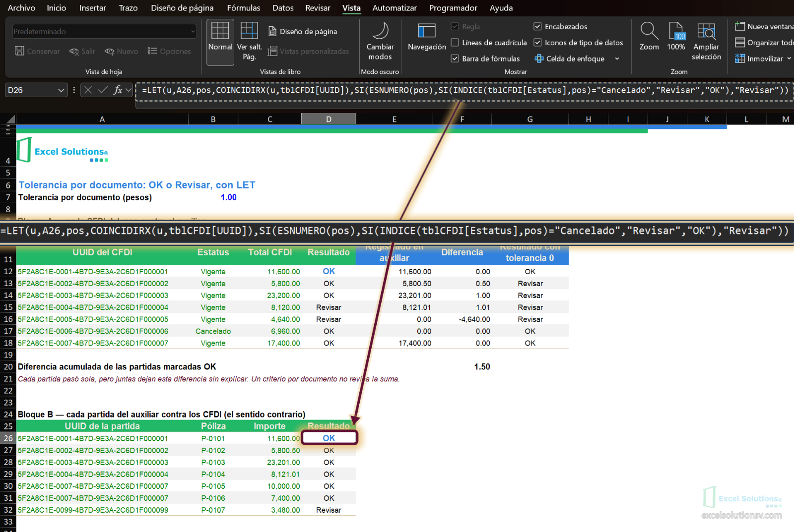
Task: Click the Cancelado status cell
Action: [213, 331]
